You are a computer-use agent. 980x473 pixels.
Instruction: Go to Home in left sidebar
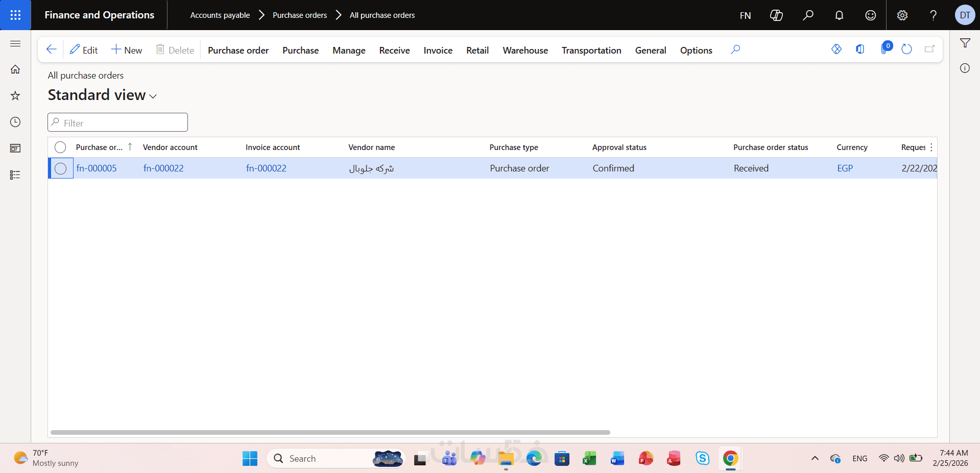(x=15, y=69)
